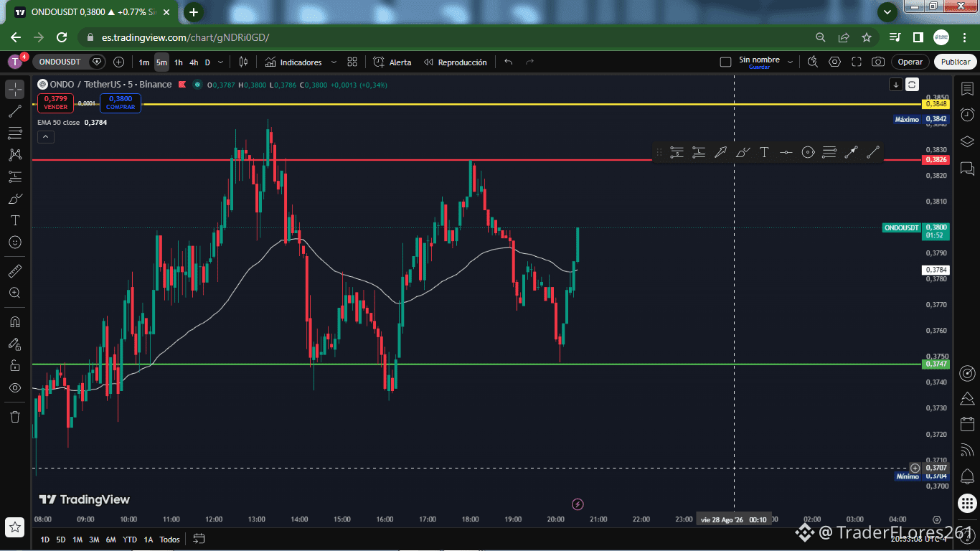980x551 pixels.
Task: Open the watchlist panel in right sidebar
Action: 967,88
